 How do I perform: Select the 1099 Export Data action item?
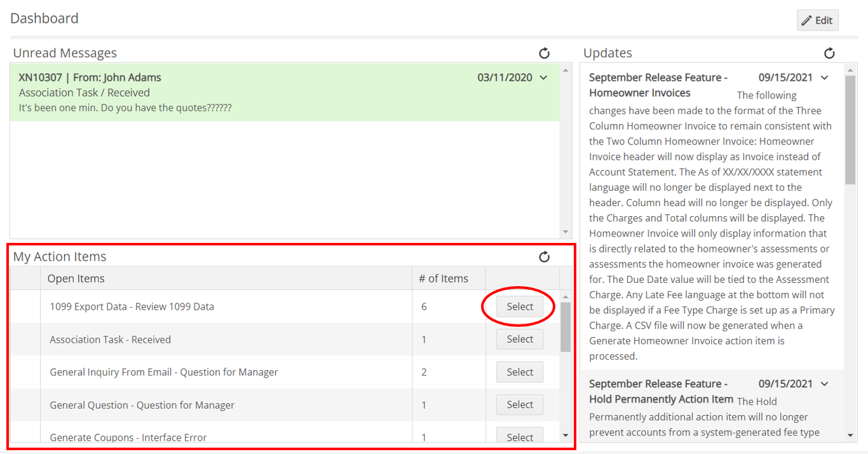(519, 306)
